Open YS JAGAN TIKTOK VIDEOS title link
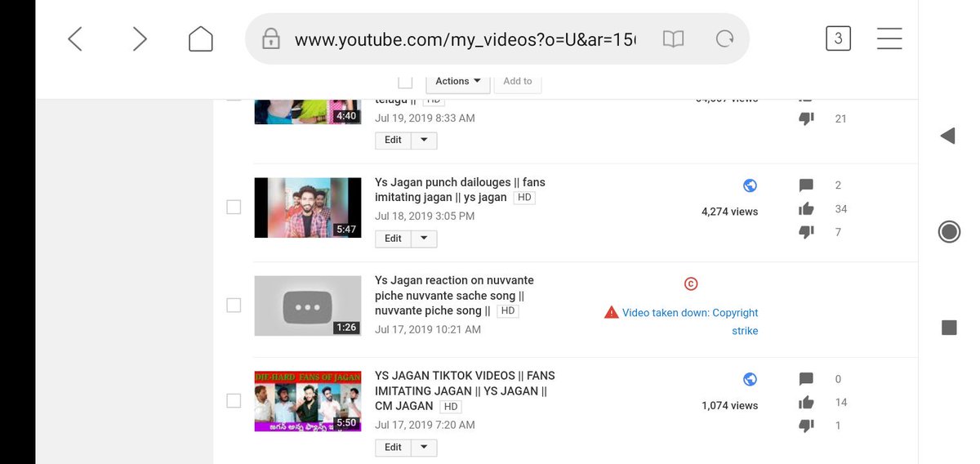 coord(465,390)
